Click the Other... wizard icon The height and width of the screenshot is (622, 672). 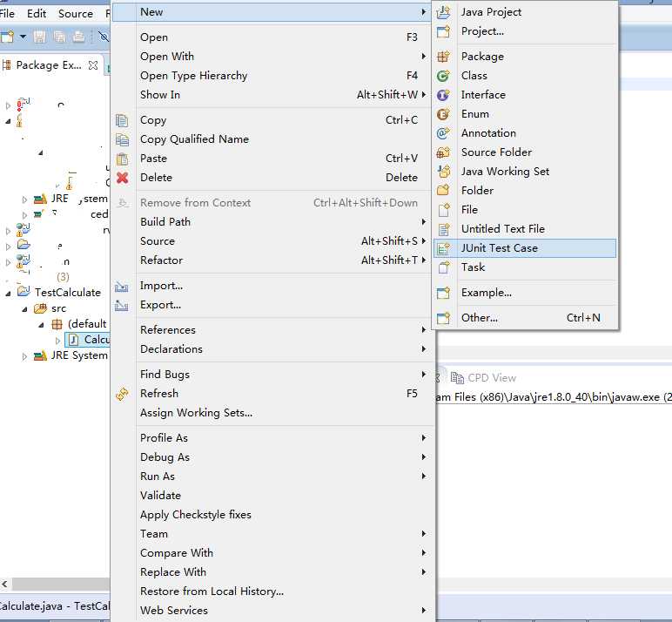click(443, 318)
